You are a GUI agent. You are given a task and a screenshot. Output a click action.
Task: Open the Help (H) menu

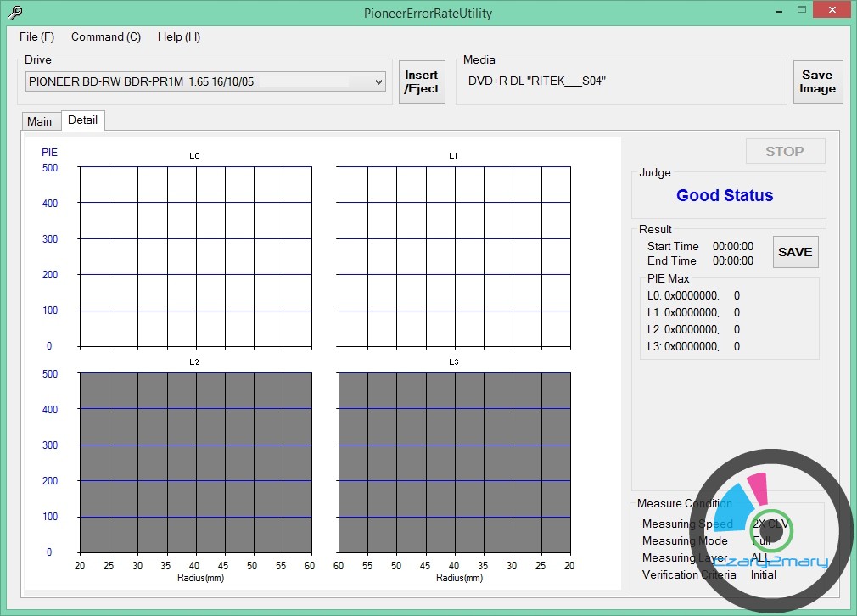[x=179, y=37]
